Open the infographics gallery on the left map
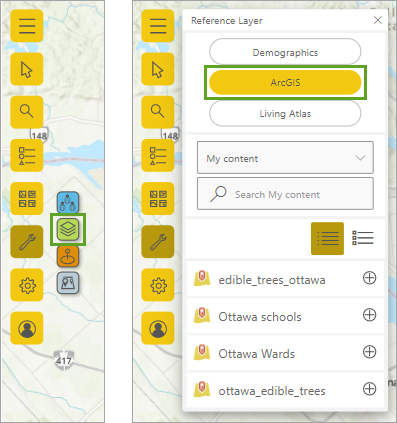Image resolution: width=397 pixels, height=423 pixels. (27, 198)
